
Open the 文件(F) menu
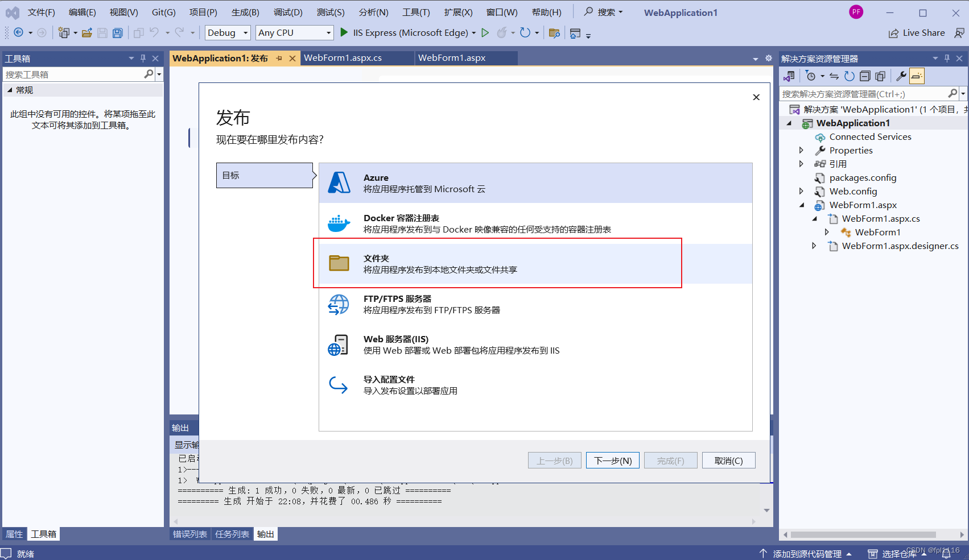[42, 12]
